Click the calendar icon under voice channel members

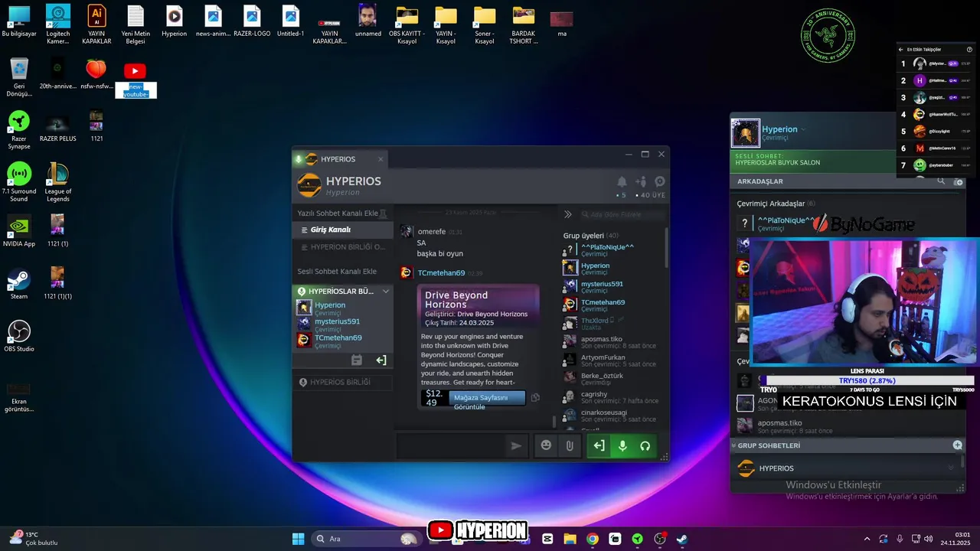356,360
